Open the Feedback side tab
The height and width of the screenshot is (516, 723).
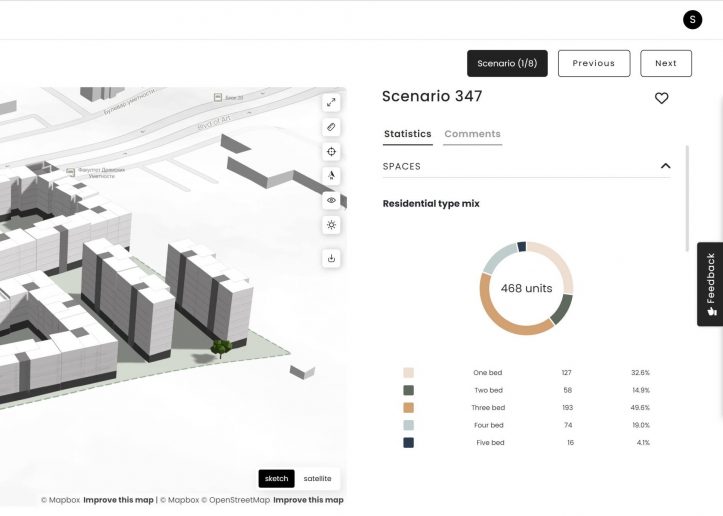(710, 284)
